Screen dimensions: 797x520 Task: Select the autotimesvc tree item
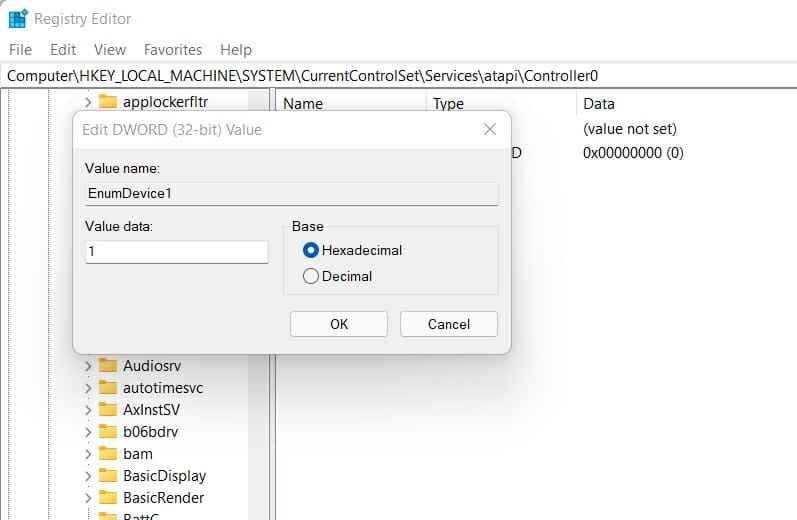click(x=163, y=388)
